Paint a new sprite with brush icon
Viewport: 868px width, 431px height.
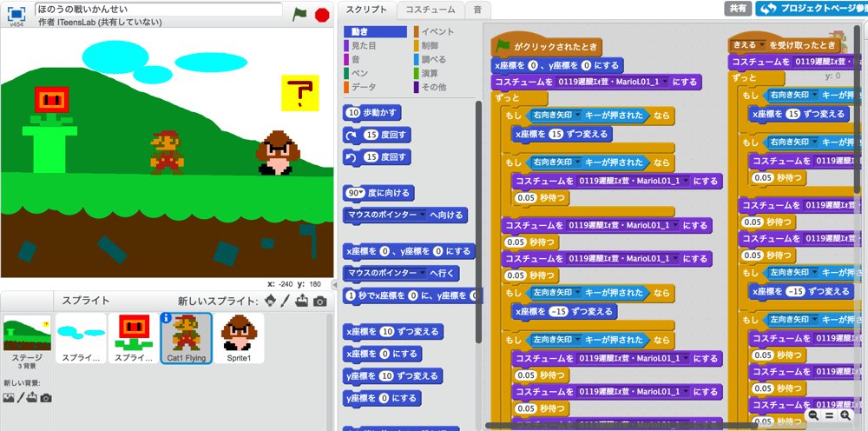285,301
